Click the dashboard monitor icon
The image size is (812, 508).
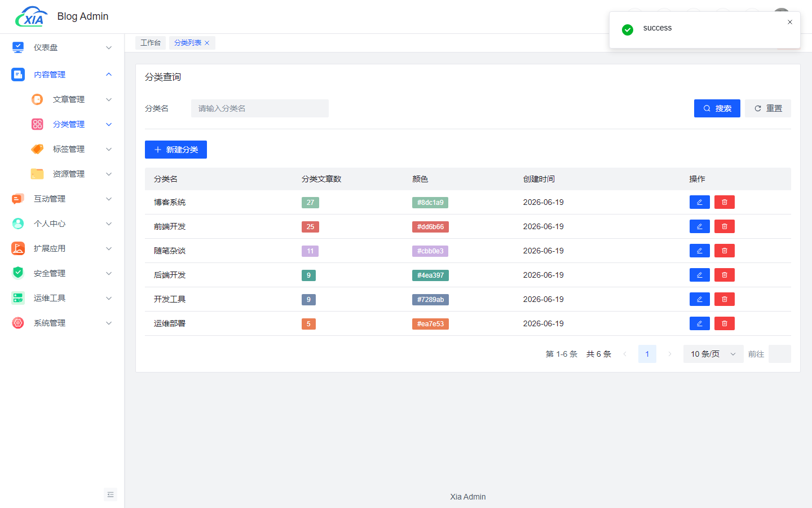click(18, 47)
